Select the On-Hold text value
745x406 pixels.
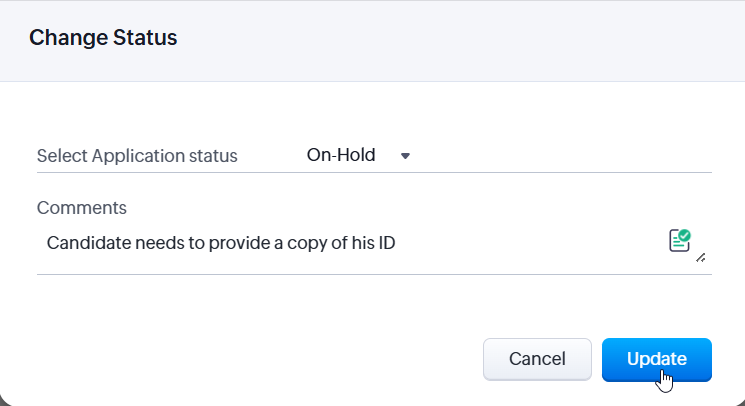tap(341, 155)
